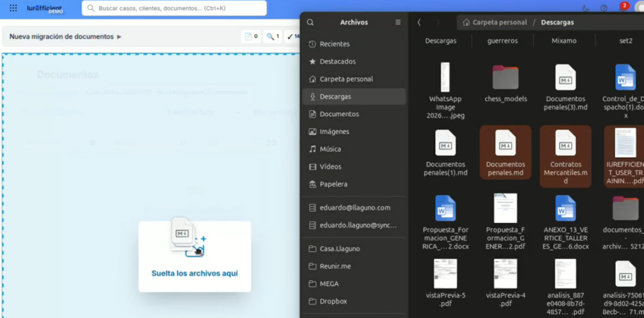Open eduardo.llaguno@sync… drive in sidebar

click(354, 225)
